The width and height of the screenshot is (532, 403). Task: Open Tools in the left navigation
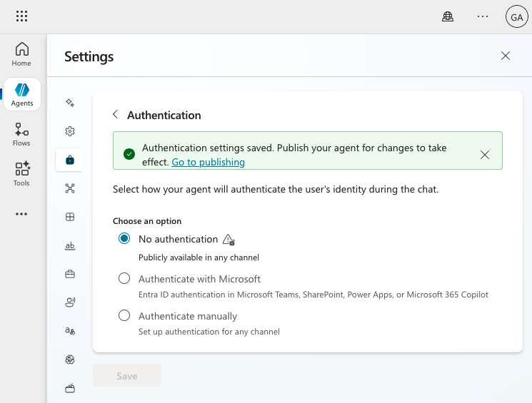22,173
